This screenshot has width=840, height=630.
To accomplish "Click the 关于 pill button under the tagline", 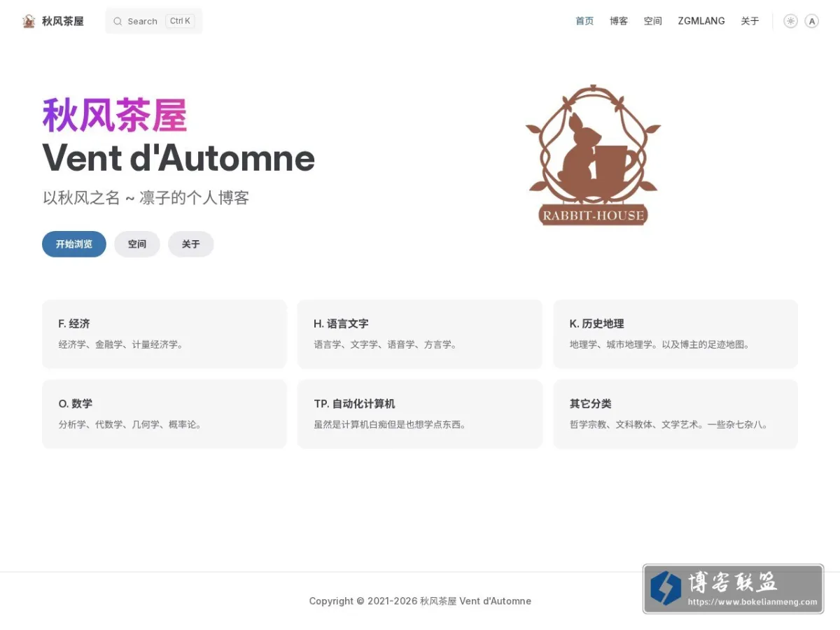I will [191, 244].
